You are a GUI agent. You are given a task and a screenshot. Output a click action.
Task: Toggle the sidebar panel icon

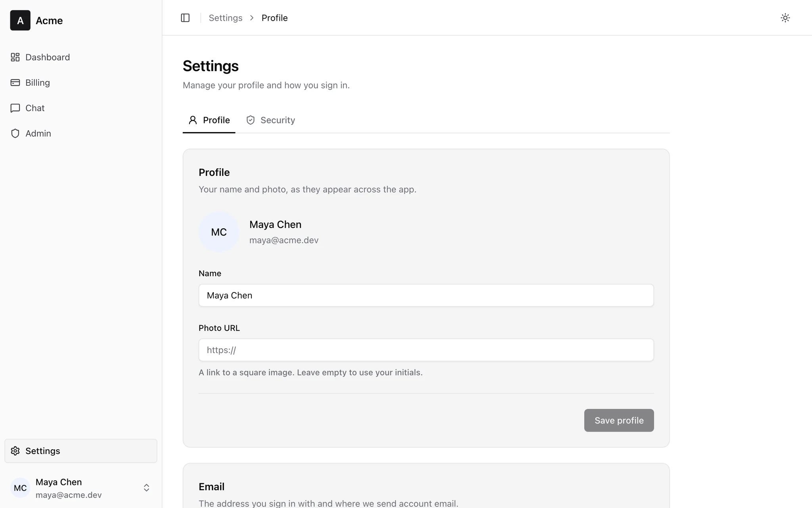[x=185, y=18]
